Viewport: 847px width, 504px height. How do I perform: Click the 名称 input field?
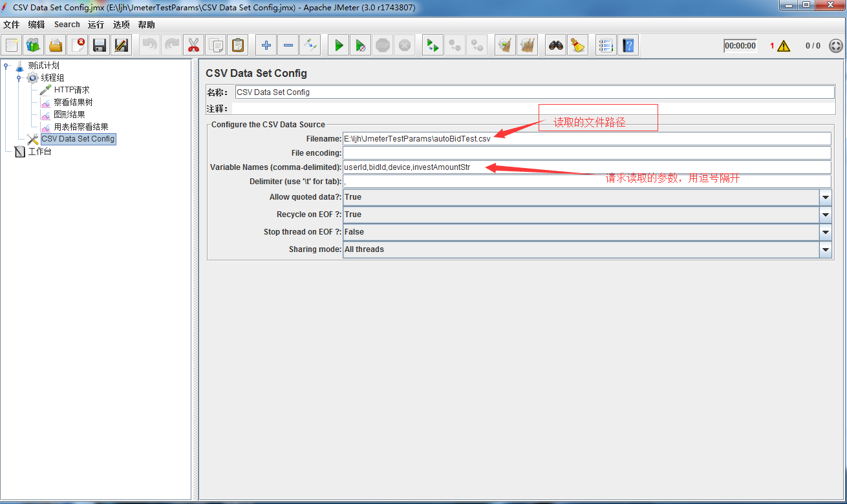[535, 92]
